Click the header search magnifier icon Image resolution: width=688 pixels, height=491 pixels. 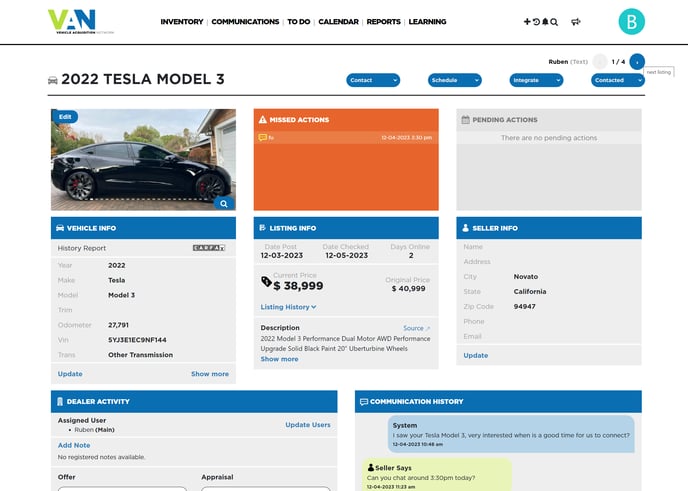pyautogui.click(x=554, y=21)
